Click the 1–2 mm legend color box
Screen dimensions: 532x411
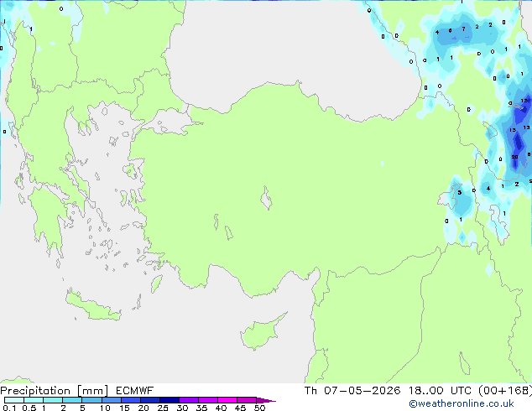tap(53, 400)
